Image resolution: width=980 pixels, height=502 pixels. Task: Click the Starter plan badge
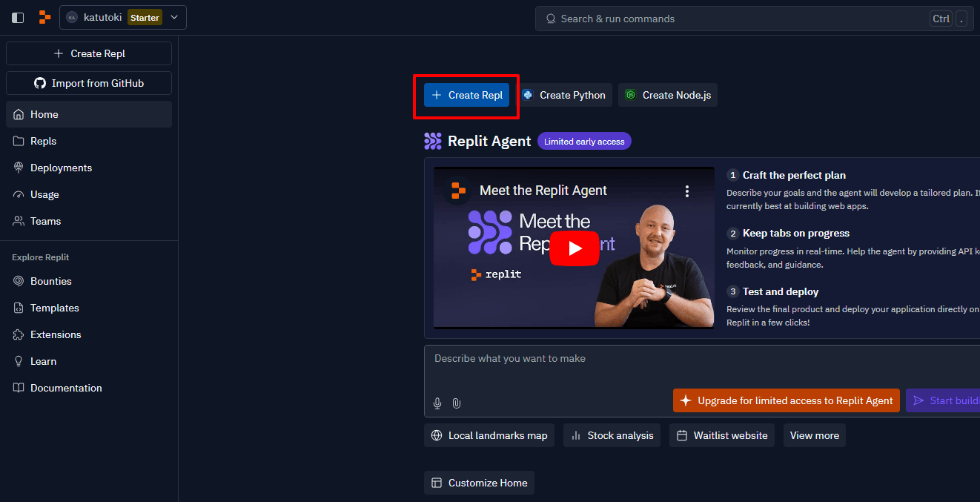(145, 18)
